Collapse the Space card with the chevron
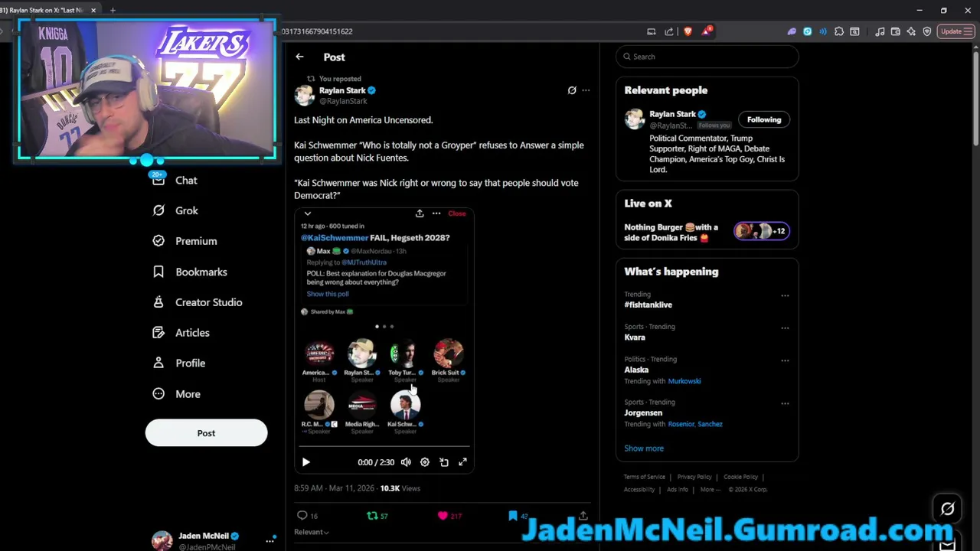Image resolution: width=980 pixels, height=551 pixels. tap(307, 214)
